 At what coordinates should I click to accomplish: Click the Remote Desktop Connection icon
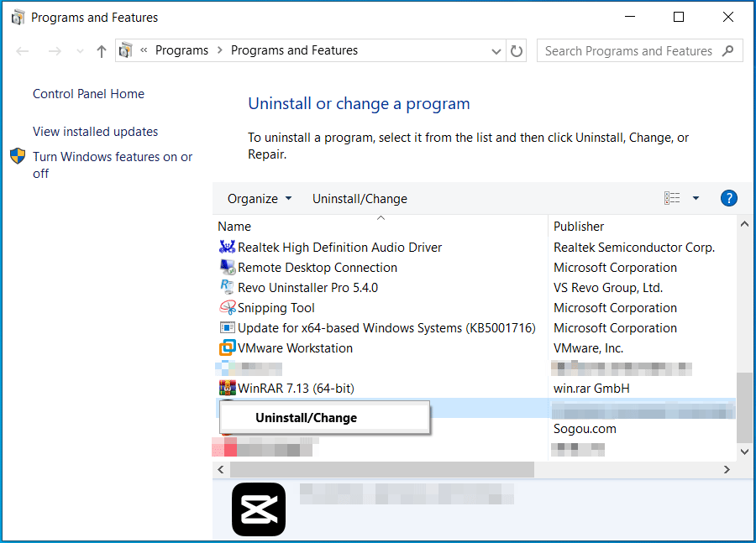coord(227,267)
